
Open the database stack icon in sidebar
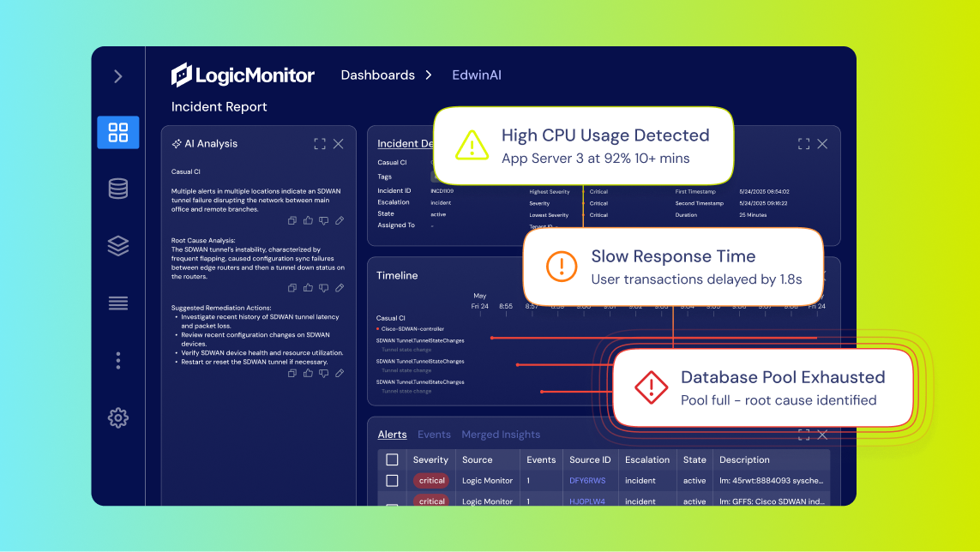118,189
